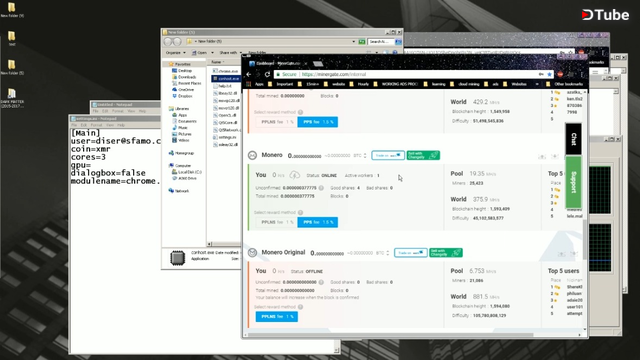The width and height of the screenshot is (640, 360).
Task: Toggle BTC currency stepper for Monero balance
Action: pyautogui.click(x=365, y=156)
